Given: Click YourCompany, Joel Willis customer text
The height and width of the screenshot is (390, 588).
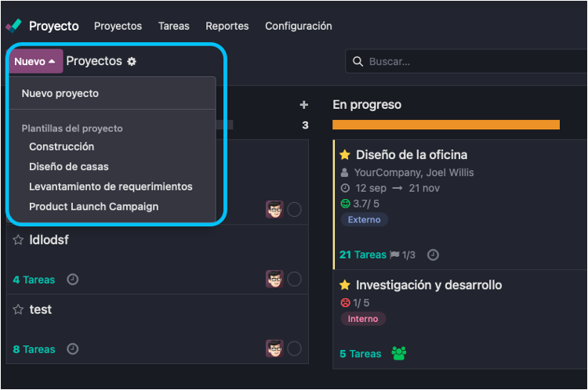Looking at the screenshot, I should pos(414,173).
